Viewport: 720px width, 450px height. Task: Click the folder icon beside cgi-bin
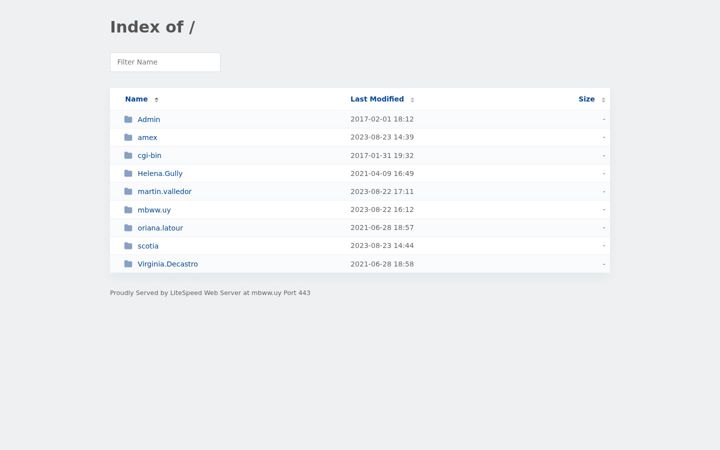click(128, 155)
